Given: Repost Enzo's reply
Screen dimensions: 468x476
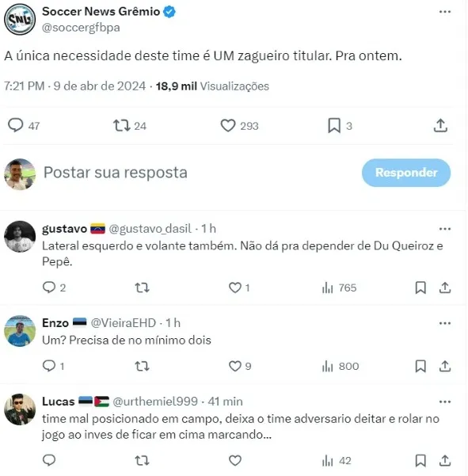Looking at the screenshot, I should [x=142, y=366].
